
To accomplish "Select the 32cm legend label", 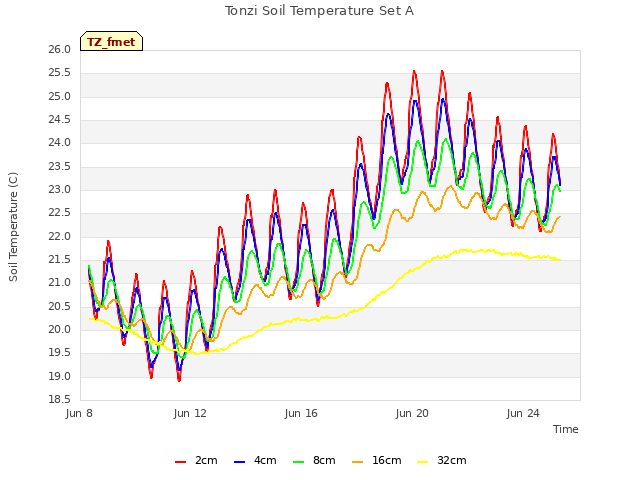I will [451, 460].
